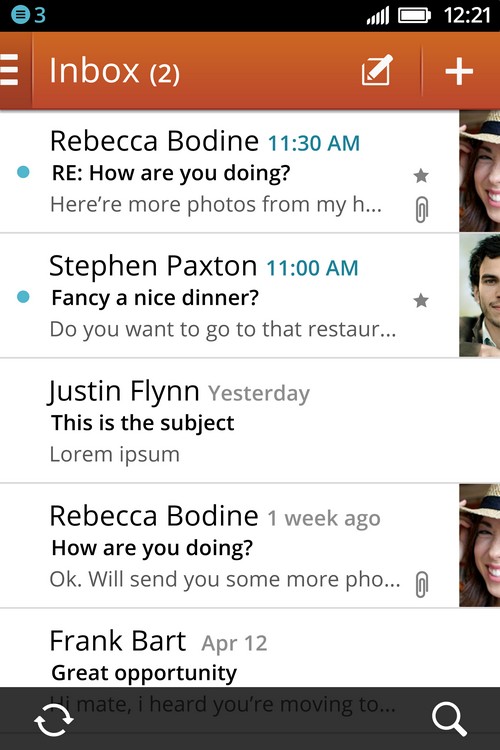This screenshot has width=500, height=750.
Task: Open the How are you doing? email from last week
Action: tap(230, 546)
